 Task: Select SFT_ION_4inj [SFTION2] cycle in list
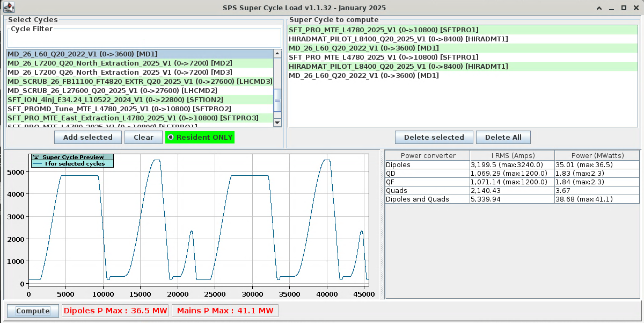tap(115, 100)
